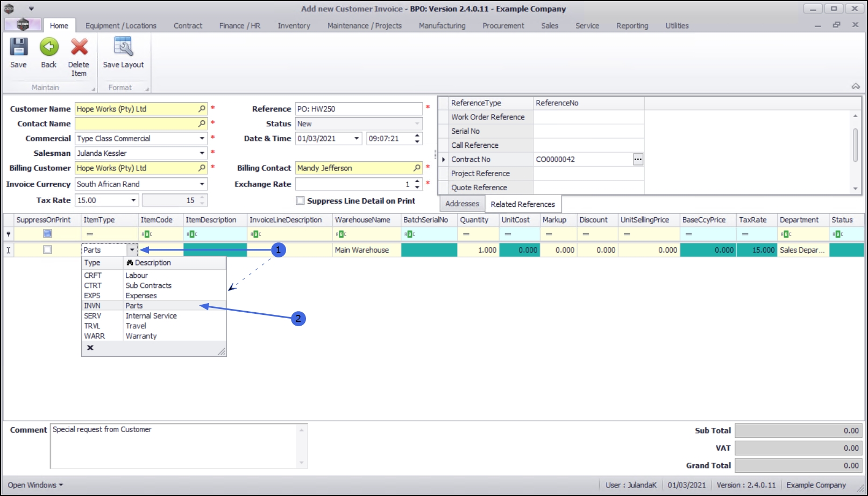Screen dimensions: 868x496
Task: Pick the Warranty item type
Action: [154, 336]
